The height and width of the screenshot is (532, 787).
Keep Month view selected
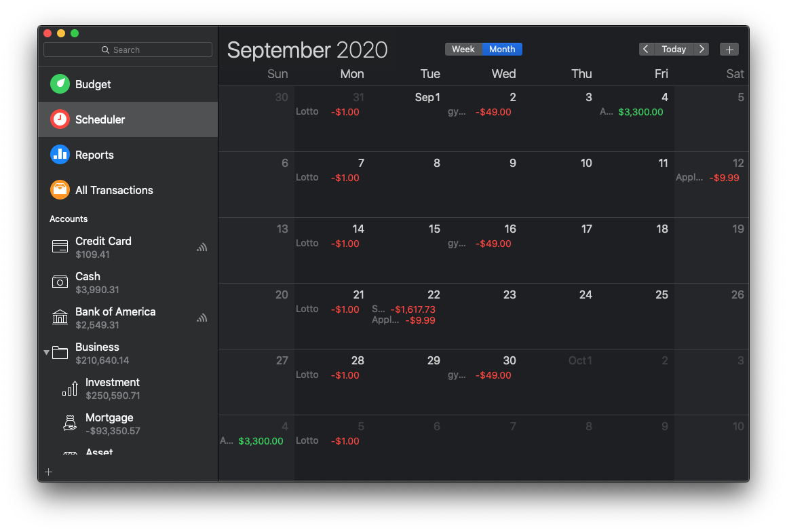click(x=502, y=49)
